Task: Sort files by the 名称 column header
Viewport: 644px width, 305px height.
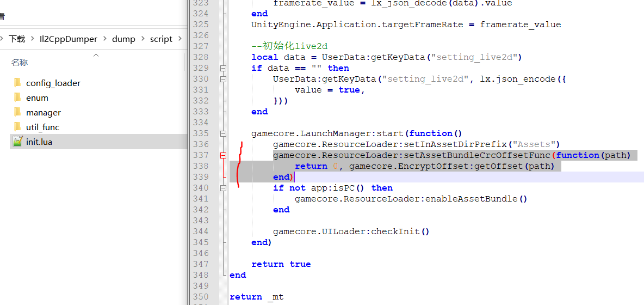Action: click(x=20, y=63)
